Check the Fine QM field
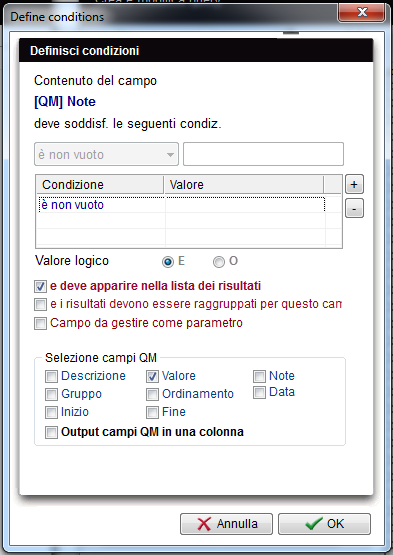The width and height of the screenshot is (393, 555). [x=152, y=412]
